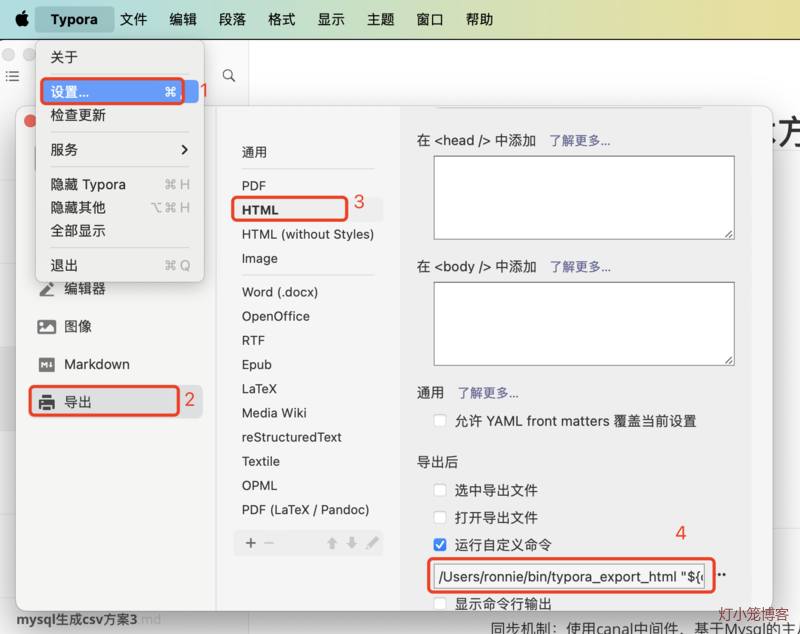Viewport: 800px width, 634px height.
Task: Open the 主题 menu
Action: tap(381, 19)
